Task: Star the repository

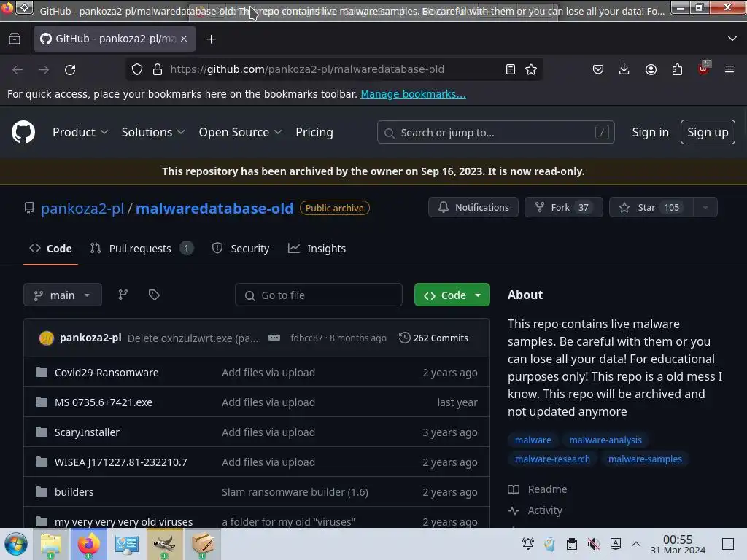Action: (651, 207)
